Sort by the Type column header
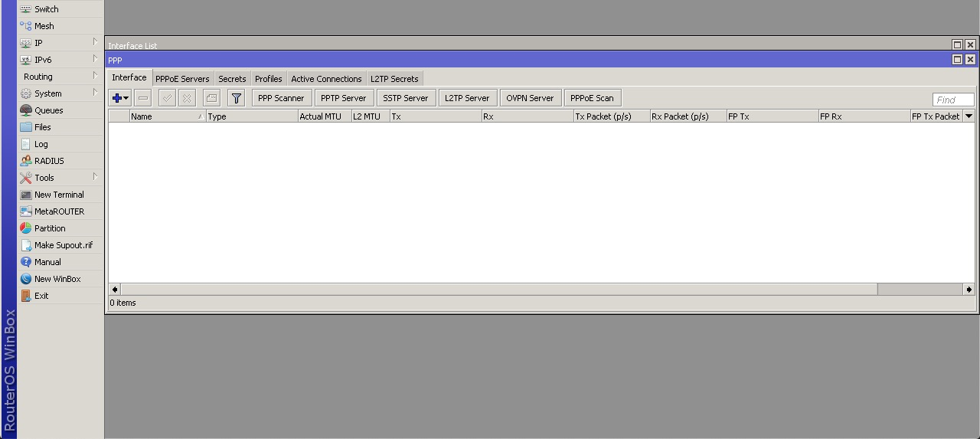Image resolution: width=980 pixels, height=439 pixels. click(x=252, y=116)
